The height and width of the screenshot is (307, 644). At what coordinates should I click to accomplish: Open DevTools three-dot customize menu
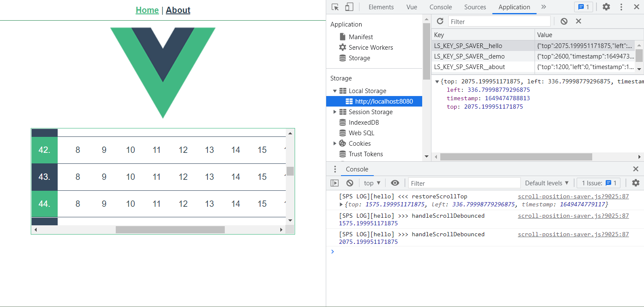(621, 7)
